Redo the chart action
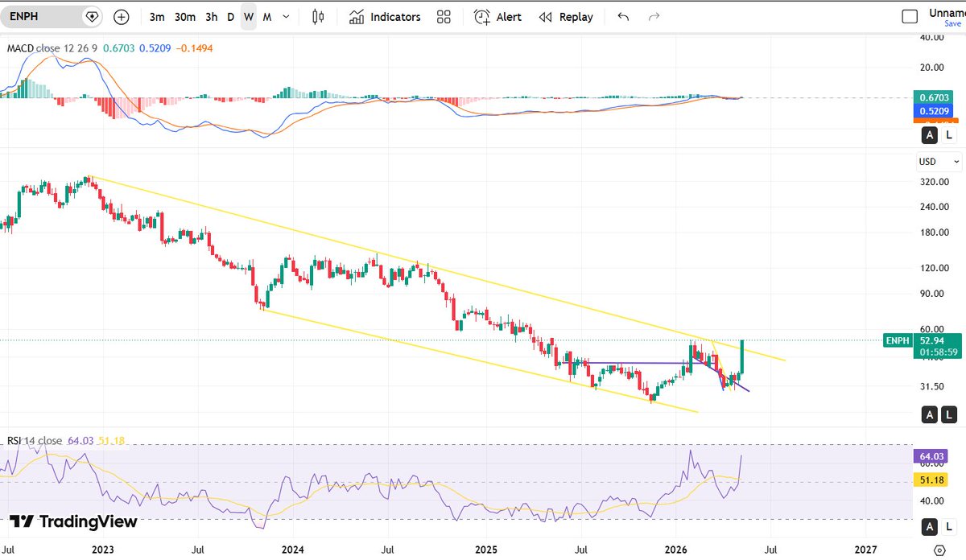The width and height of the screenshot is (966, 560). (x=654, y=17)
